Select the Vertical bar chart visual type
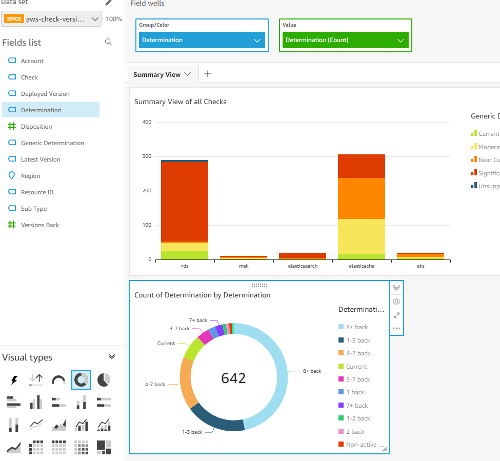This screenshot has height=461, width=500. pyautogui.click(x=36, y=402)
